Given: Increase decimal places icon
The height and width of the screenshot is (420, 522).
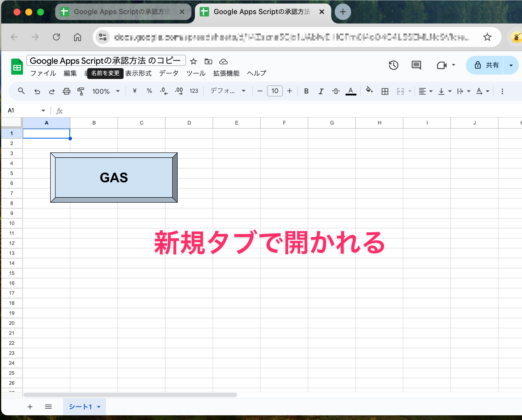Looking at the screenshot, I should click(179, 91).
